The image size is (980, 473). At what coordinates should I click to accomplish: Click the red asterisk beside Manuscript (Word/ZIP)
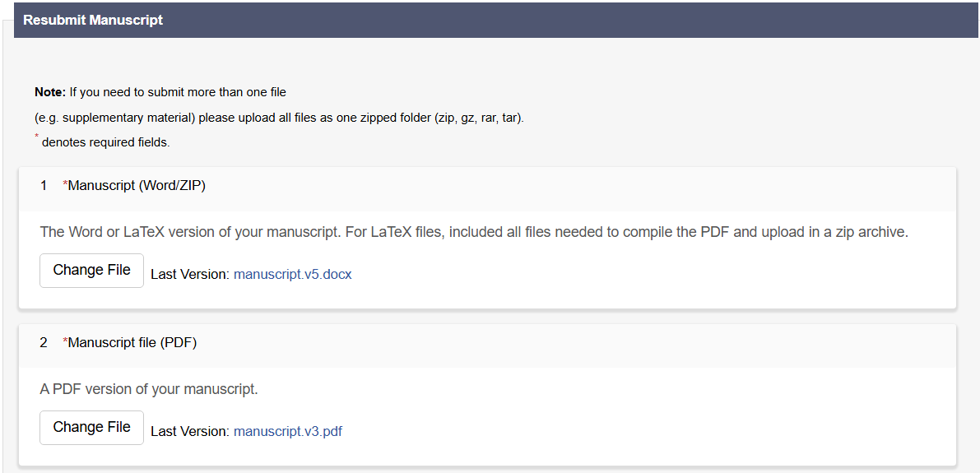[x=65, y=185]
